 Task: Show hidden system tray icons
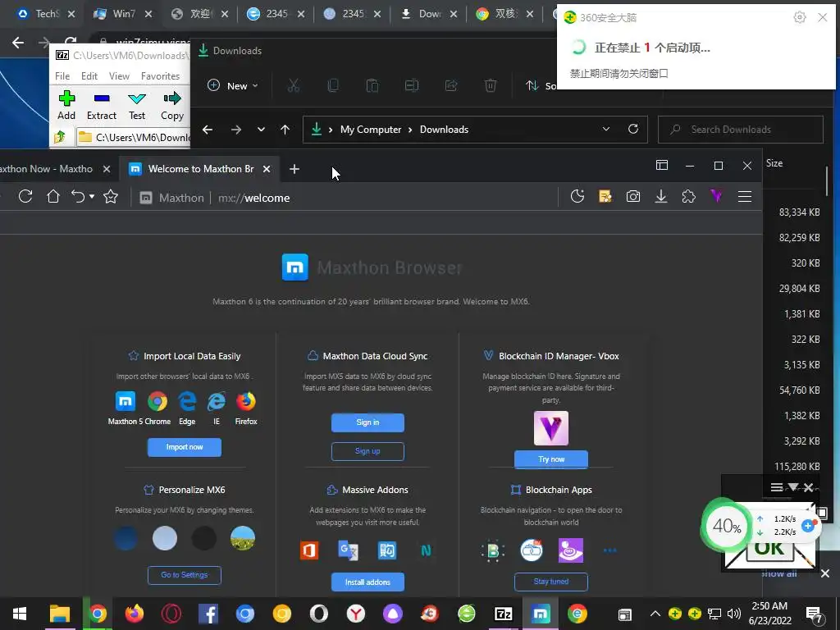pos(655,614)
